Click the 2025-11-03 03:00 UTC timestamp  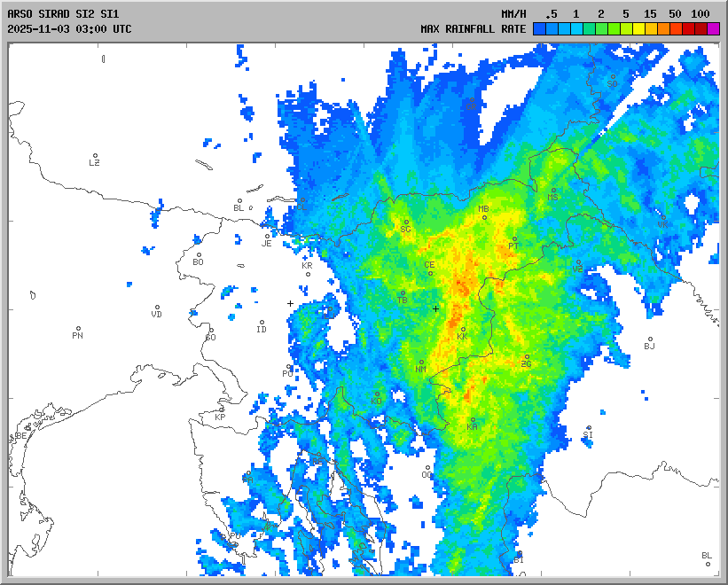tap(69, 29)
